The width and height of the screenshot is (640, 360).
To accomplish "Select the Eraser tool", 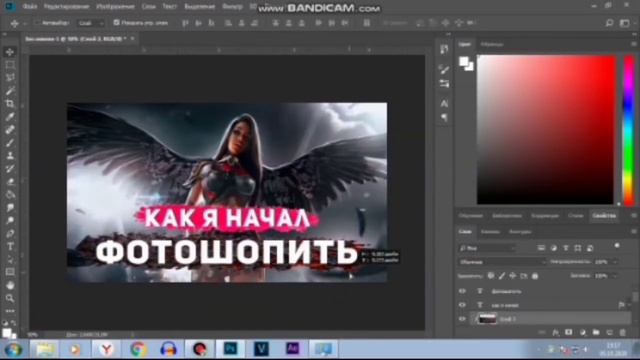I will click(x=10, y=182).
